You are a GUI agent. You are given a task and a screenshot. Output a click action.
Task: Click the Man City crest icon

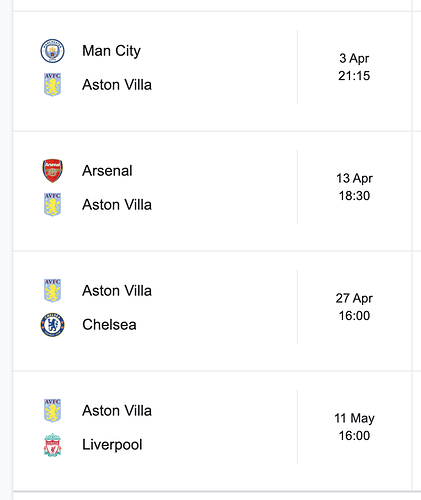point(52,51)
